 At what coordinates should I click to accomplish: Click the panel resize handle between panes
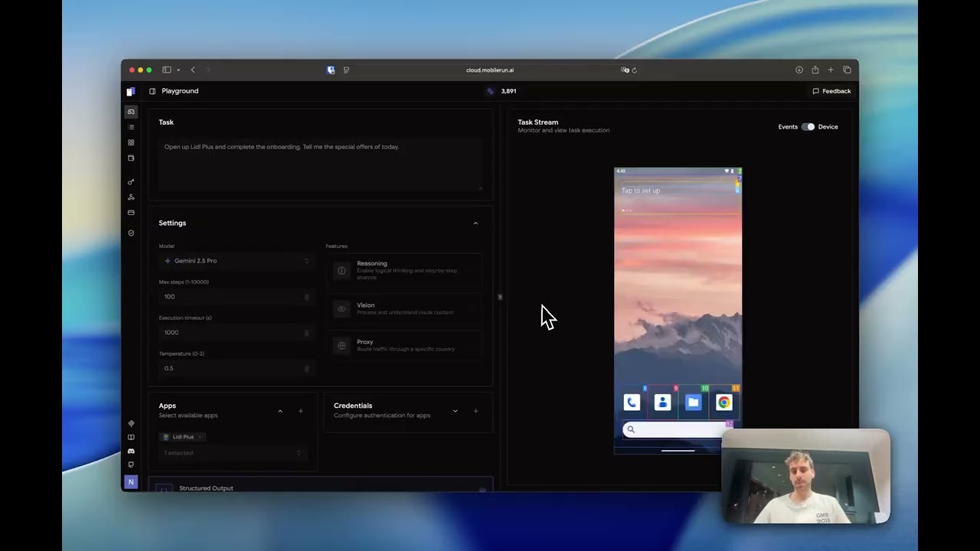pos(500,297)
